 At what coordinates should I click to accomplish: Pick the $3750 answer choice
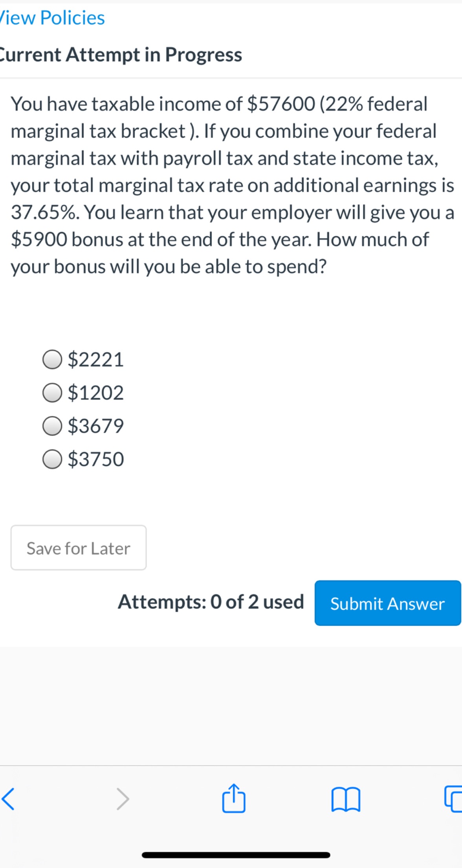click(x=52, y=459)
